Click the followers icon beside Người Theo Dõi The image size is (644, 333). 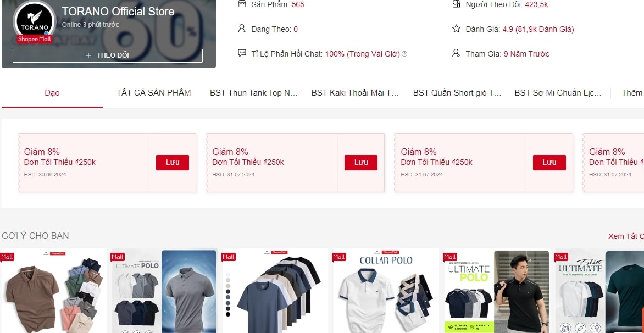pos(456,4)
